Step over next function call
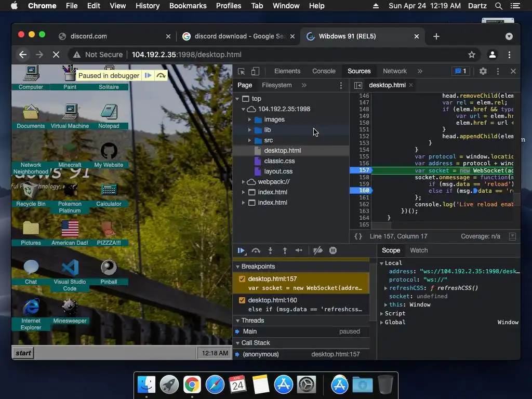The width and height of the screenshot is (532, 399). pyautogui.click(x=256, y=250)
